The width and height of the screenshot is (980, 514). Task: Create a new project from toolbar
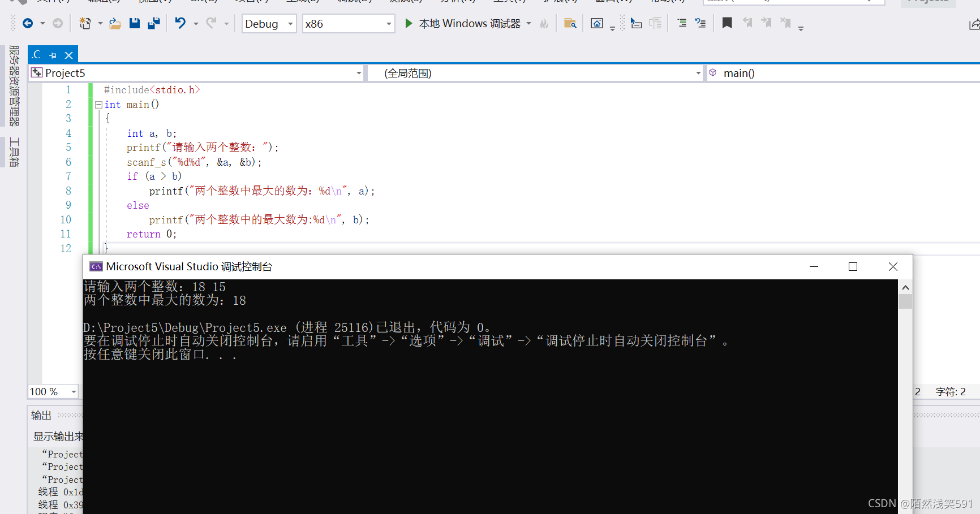click(x=85, y=23)
